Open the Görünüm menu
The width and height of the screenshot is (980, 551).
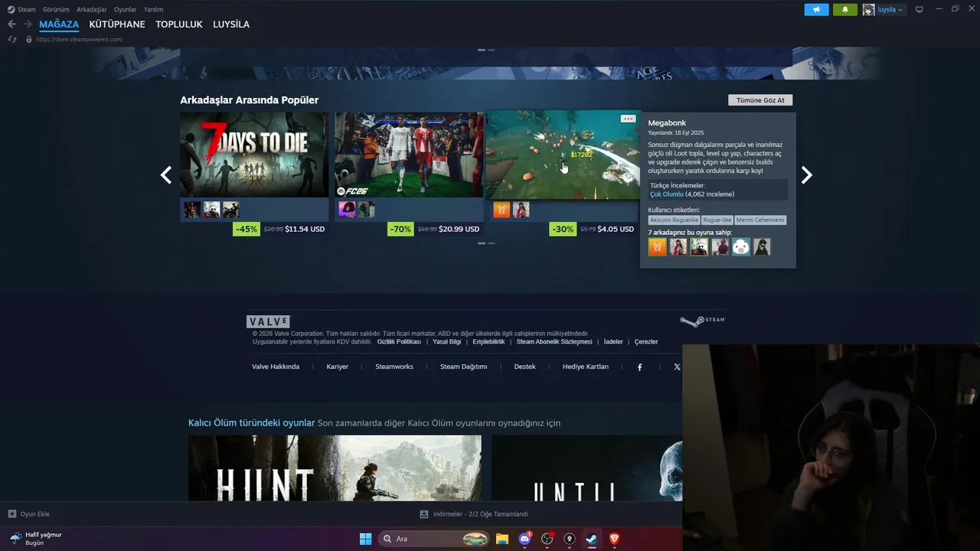(56, 9)
